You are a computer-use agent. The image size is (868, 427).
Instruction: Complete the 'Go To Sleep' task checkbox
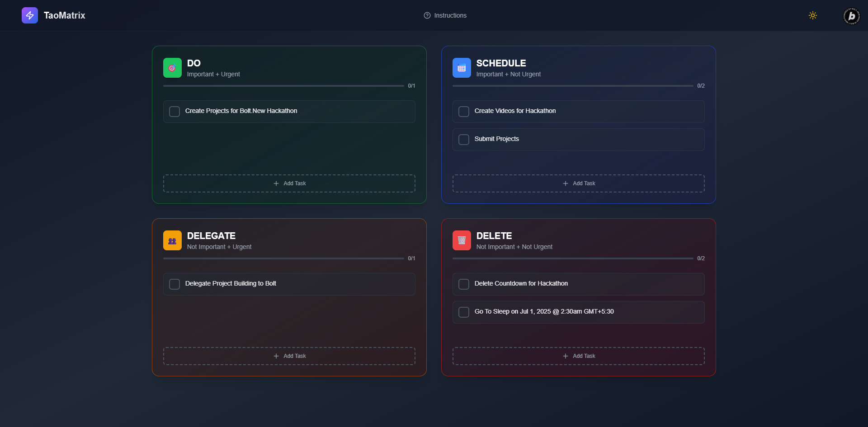(x=464, y=312)
